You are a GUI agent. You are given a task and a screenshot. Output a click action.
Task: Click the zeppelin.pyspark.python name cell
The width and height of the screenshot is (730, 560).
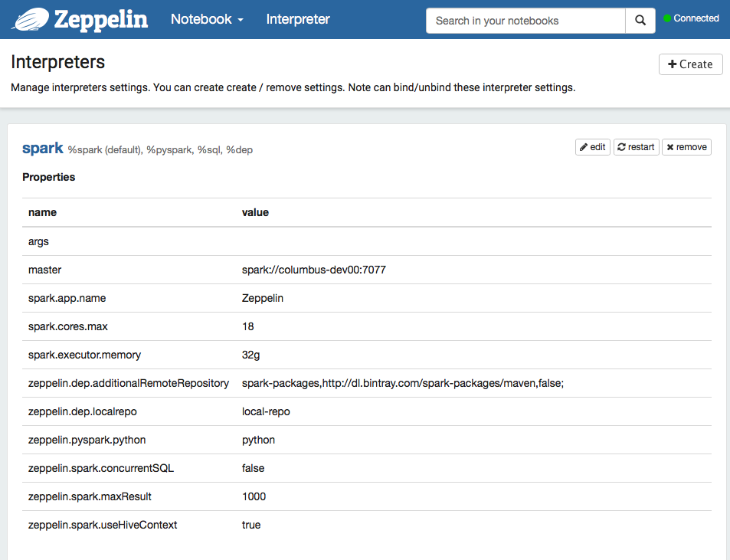pyautogui.click(x=87, y=440)
